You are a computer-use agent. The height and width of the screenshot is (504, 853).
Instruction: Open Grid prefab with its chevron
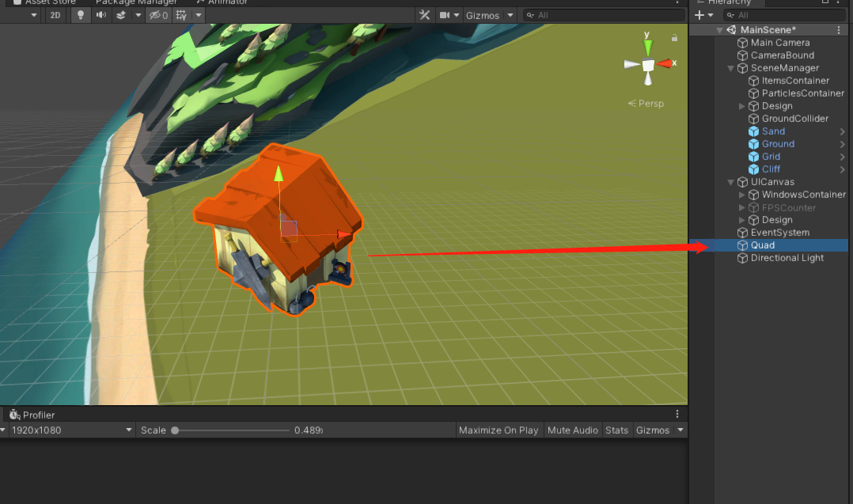click(842, 157)
